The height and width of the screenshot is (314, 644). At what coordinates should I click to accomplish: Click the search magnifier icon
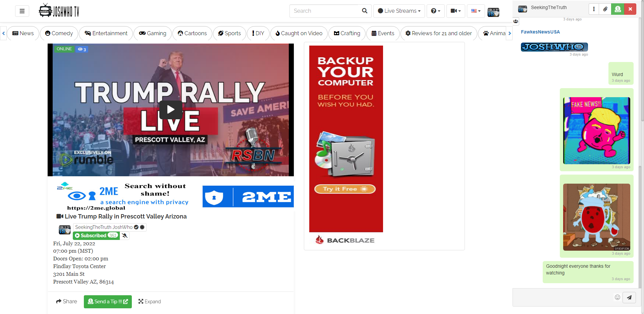[x=365, y=11]
